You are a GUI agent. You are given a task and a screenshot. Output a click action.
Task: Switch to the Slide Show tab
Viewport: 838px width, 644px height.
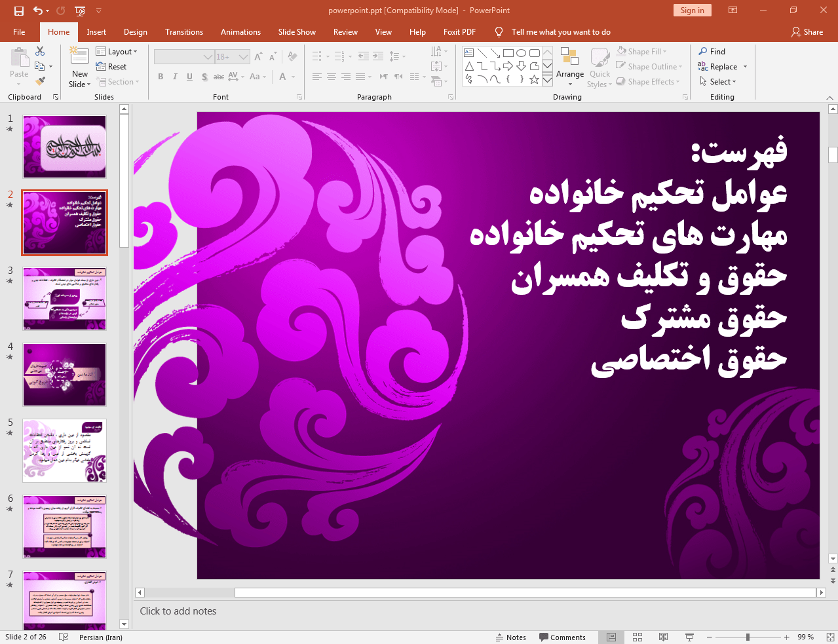coord(297,31)
